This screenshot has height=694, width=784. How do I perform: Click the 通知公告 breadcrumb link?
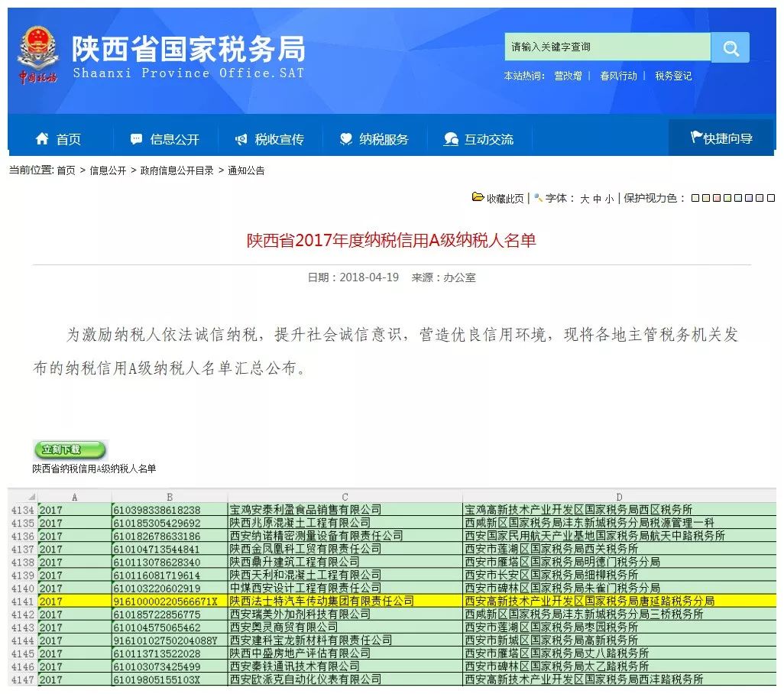(246, 170)
